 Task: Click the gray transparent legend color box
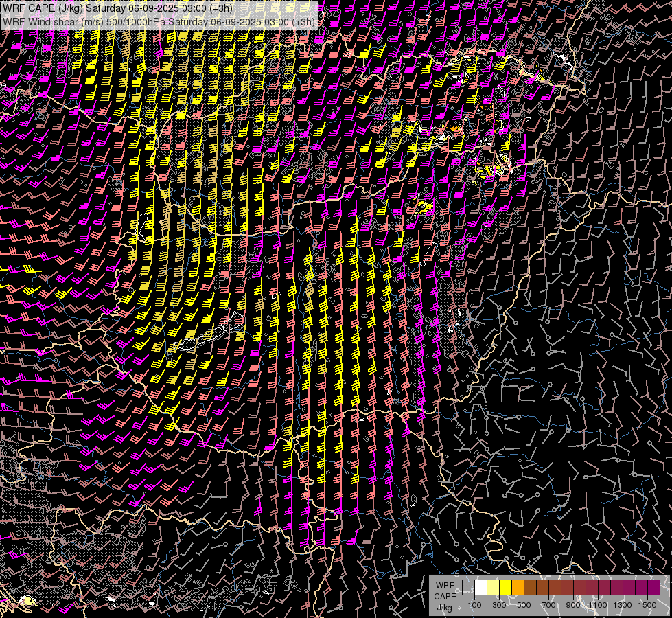(x=468, y=588)
